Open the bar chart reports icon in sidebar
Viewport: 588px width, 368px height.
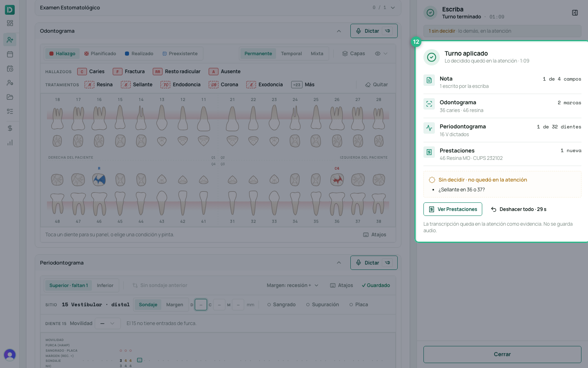coord(10,143)
